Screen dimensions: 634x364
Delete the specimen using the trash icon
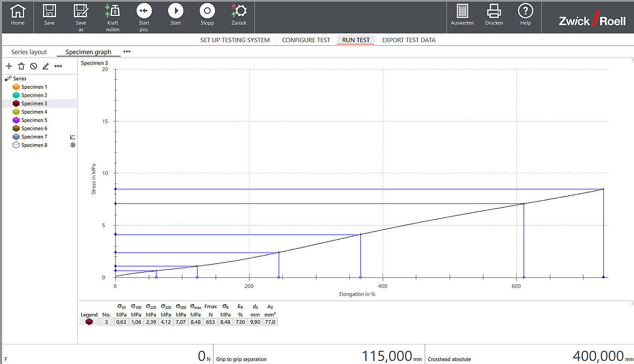[21, 66]
